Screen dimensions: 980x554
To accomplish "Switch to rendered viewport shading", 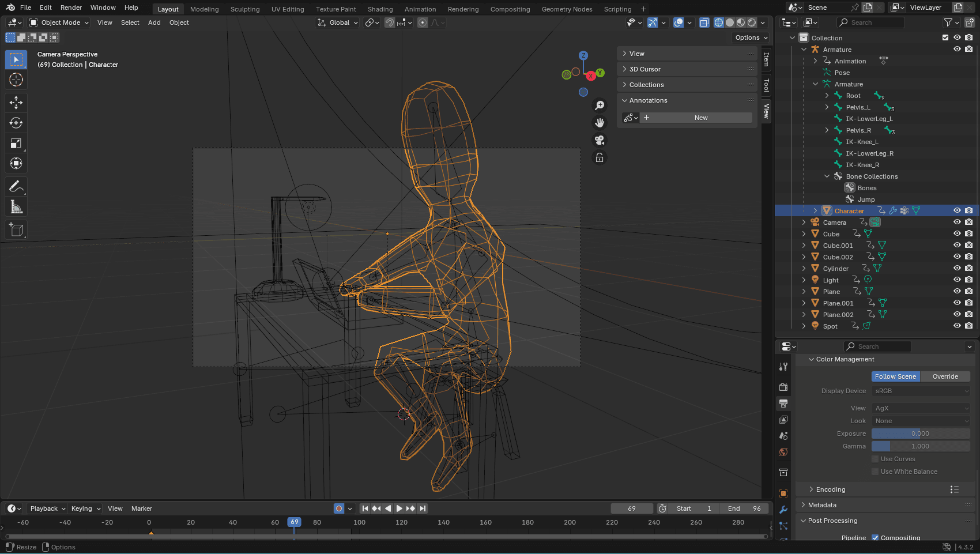I will click(x=752, y=22).
